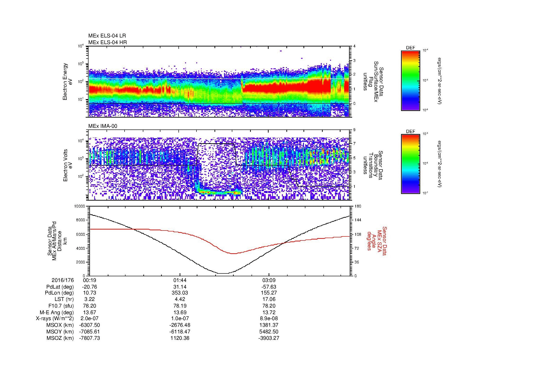The width and height of the screenshot is (555, 392).
Task: Click the PdLat value -57.63
Action: pyautogui.click(x=269, y=287)
